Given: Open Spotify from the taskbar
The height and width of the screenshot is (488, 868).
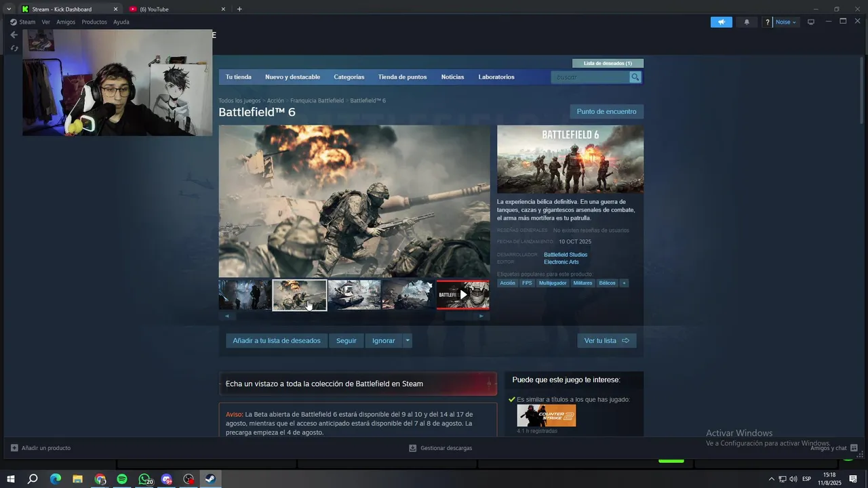Looking at the screenshot, I should coord(122,479).
